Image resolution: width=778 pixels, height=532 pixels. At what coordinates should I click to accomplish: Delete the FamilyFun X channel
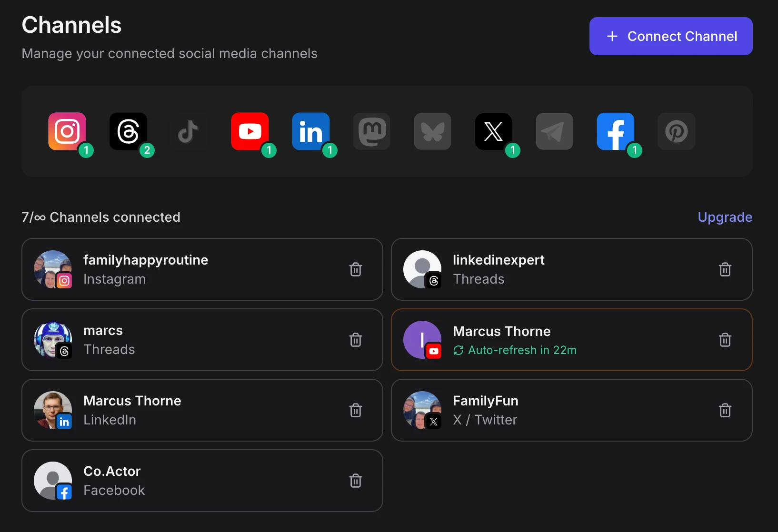(725, 410)
